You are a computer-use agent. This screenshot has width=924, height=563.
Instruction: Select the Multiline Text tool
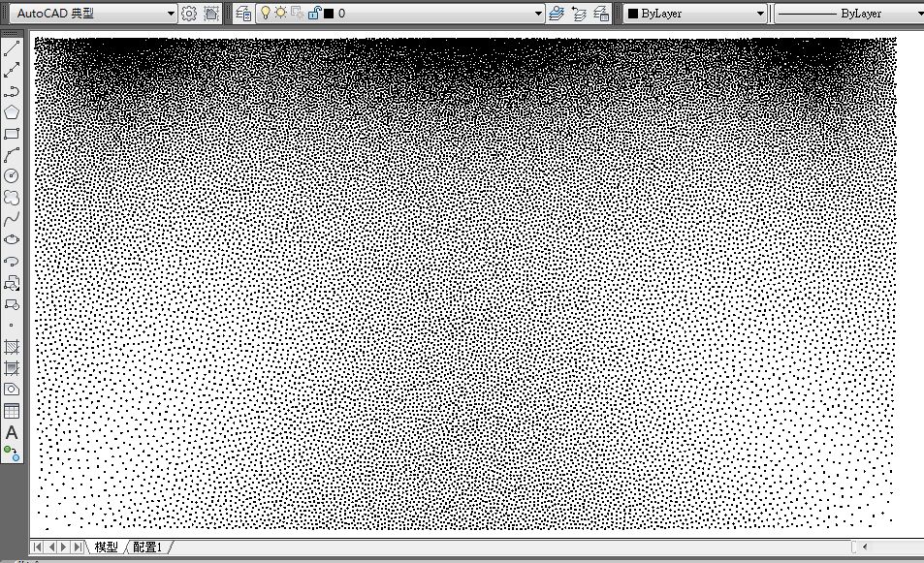(12, 432)
